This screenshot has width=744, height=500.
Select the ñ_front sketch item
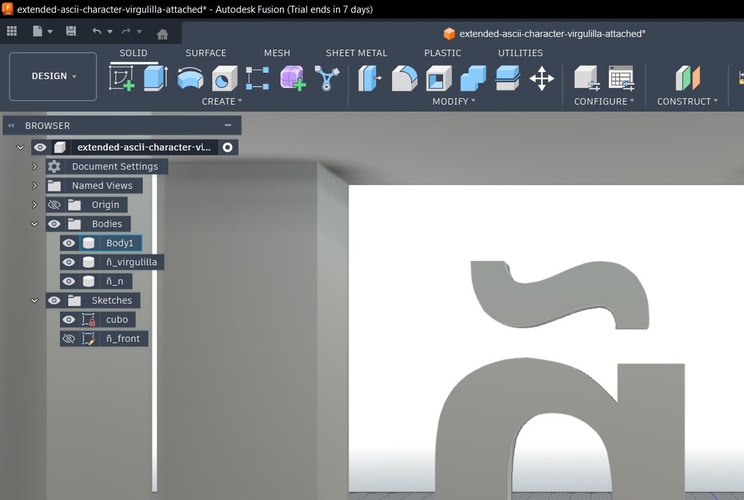click(x=123, y=339)
